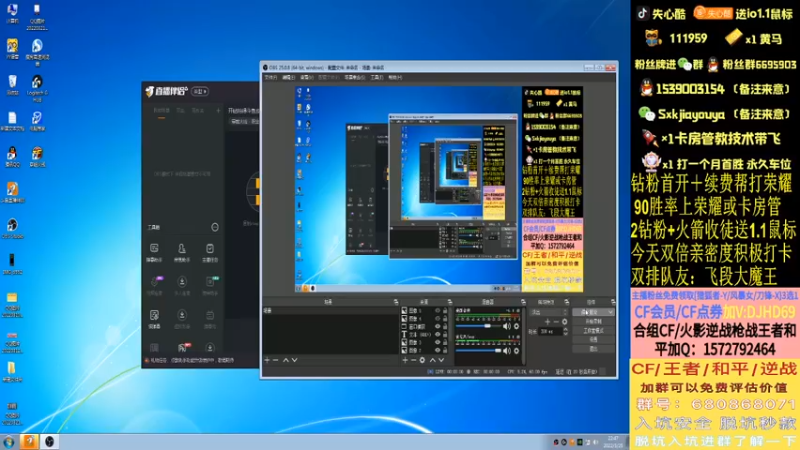Mute the desktop audio speaker icon
This screenshot has width=800, height=450.
tap(507, 326)
